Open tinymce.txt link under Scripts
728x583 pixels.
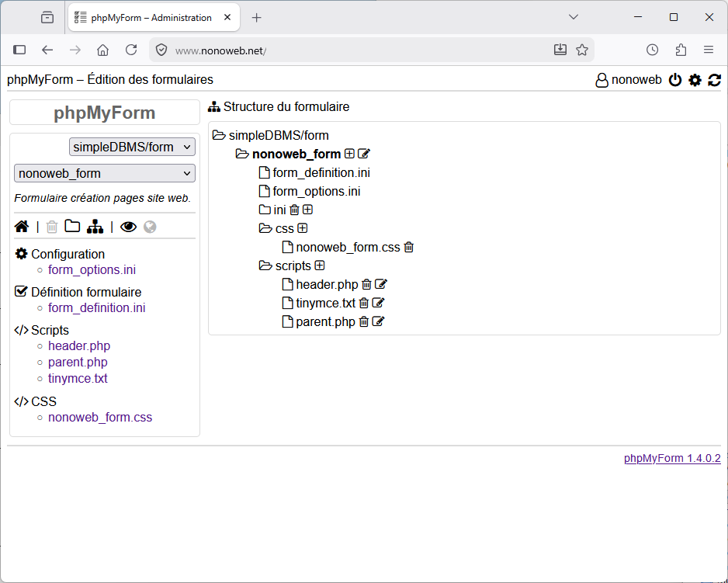tap(78, 379)
